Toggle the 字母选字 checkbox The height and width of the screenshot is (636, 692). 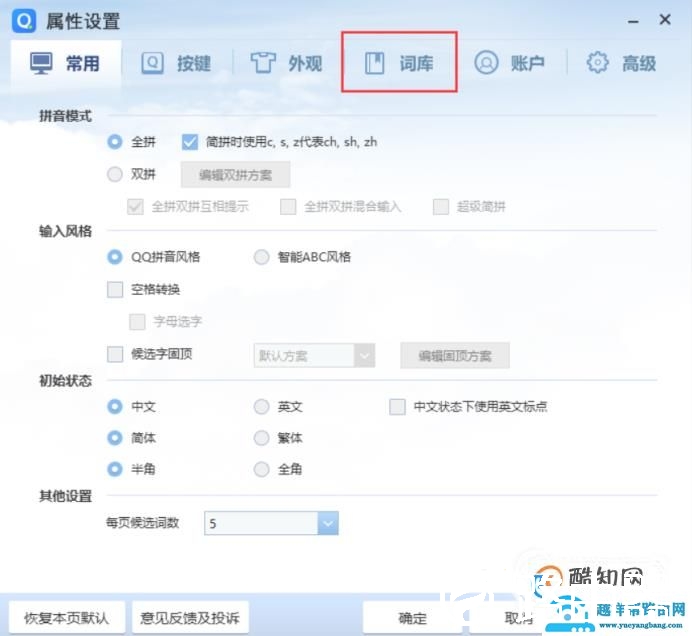pyautogui.click(x=137, y=322)
